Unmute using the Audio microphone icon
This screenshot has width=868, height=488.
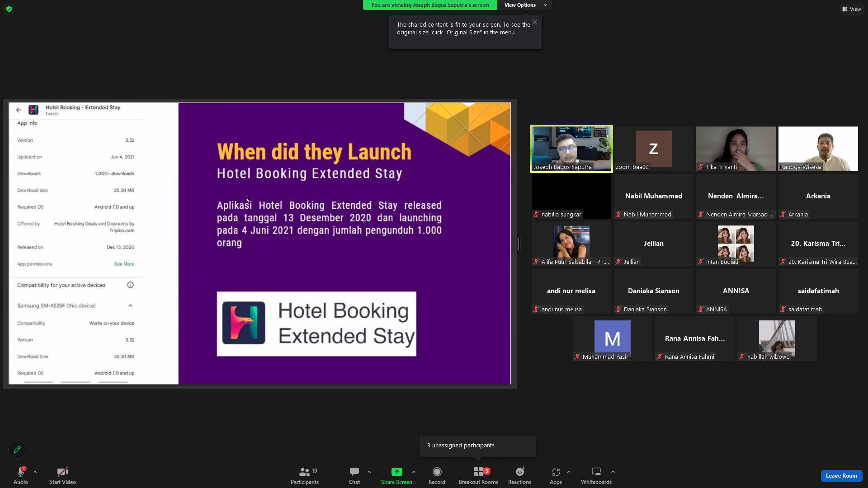click(21, 472)
